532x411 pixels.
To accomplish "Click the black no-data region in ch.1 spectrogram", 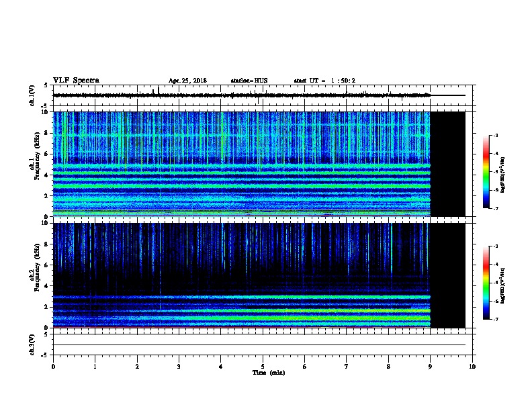I will (447, 164).
